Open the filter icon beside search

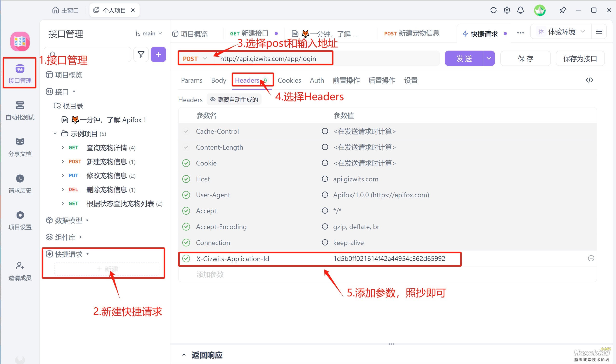point(141,54)
